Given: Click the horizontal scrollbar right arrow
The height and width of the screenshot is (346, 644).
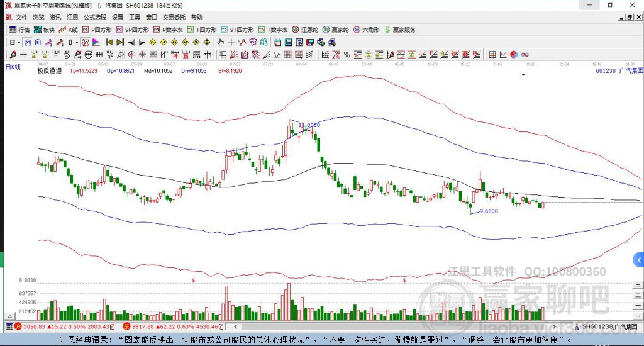Looking at the screenshot, I should point(555,326).
